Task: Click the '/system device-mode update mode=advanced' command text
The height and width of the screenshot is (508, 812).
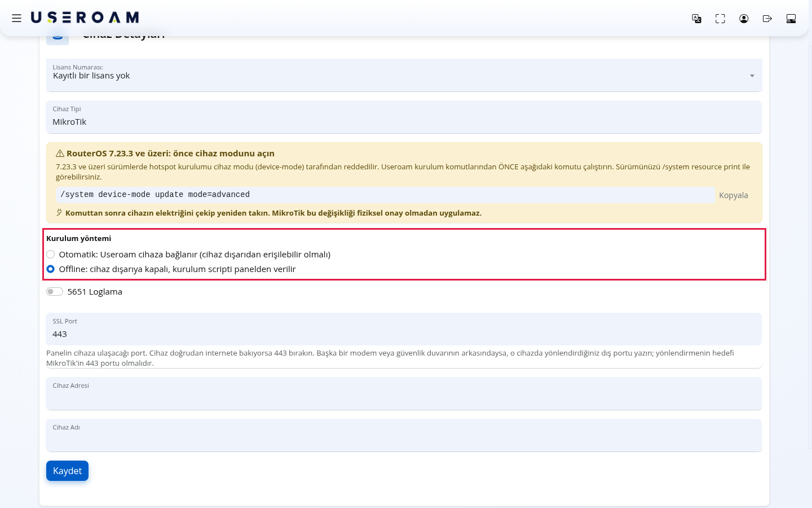Action: pos(155,195)
